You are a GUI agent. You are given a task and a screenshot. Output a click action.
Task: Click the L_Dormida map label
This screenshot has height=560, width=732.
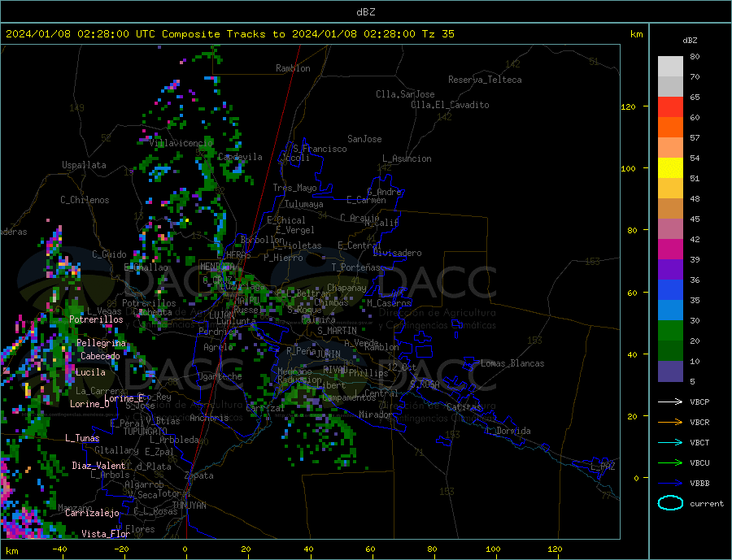[509, 431]
